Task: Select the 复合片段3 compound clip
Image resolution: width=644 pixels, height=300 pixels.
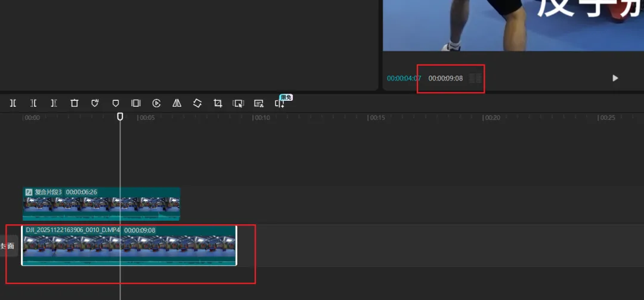Action: 101,204
